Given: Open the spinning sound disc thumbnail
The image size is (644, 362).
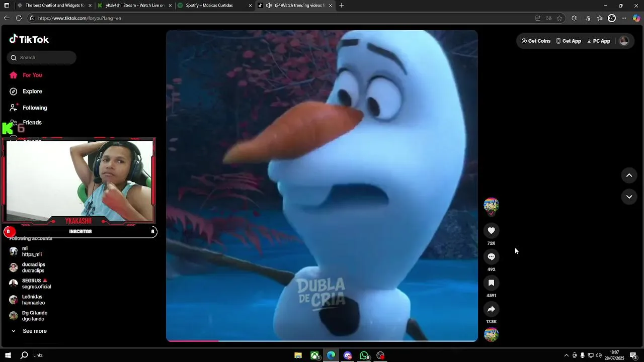Looking at the screenshot, I should [491, 334].
